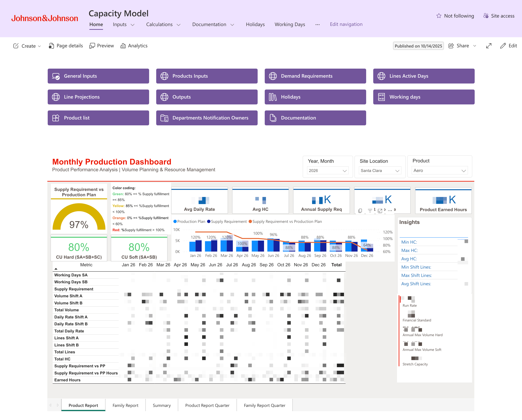The height and width of the screenshot is (420, 522).
Task: Open the navigation overflow ellipsis menu
Action: pos(317,24)
